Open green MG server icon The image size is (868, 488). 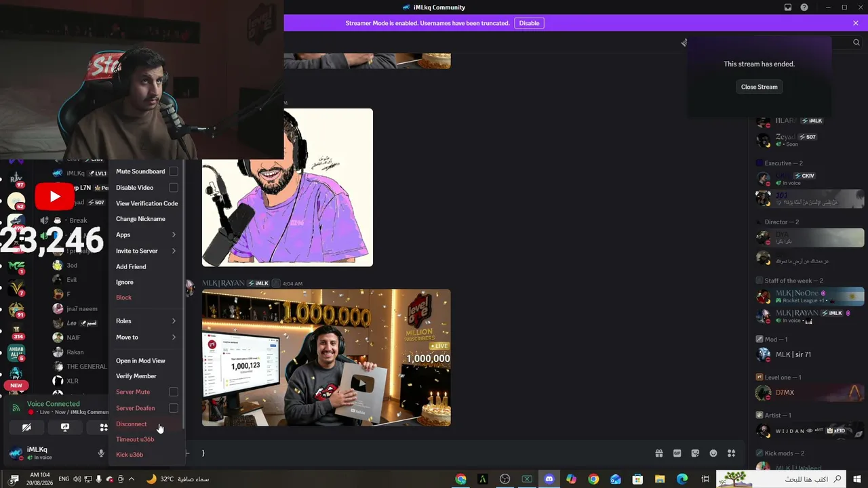[x=16, y=266]
